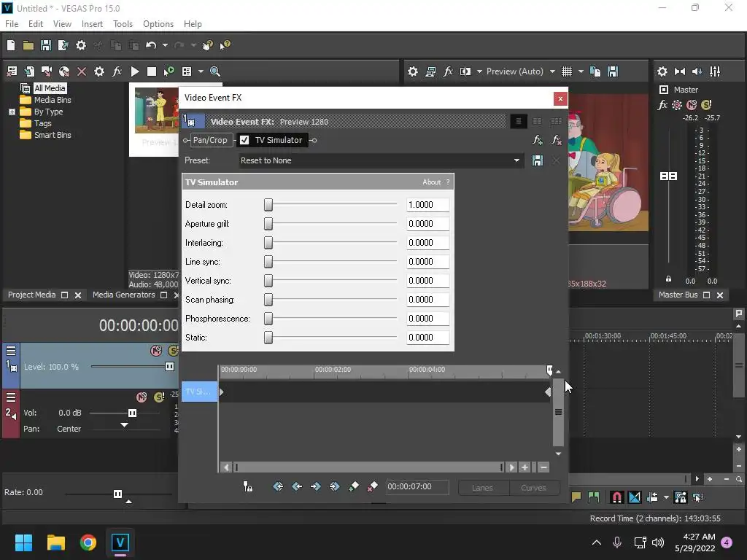Viewport: 747px width, 560px height.
Task: Open a project using folder icon
Action: coord(28,45)
